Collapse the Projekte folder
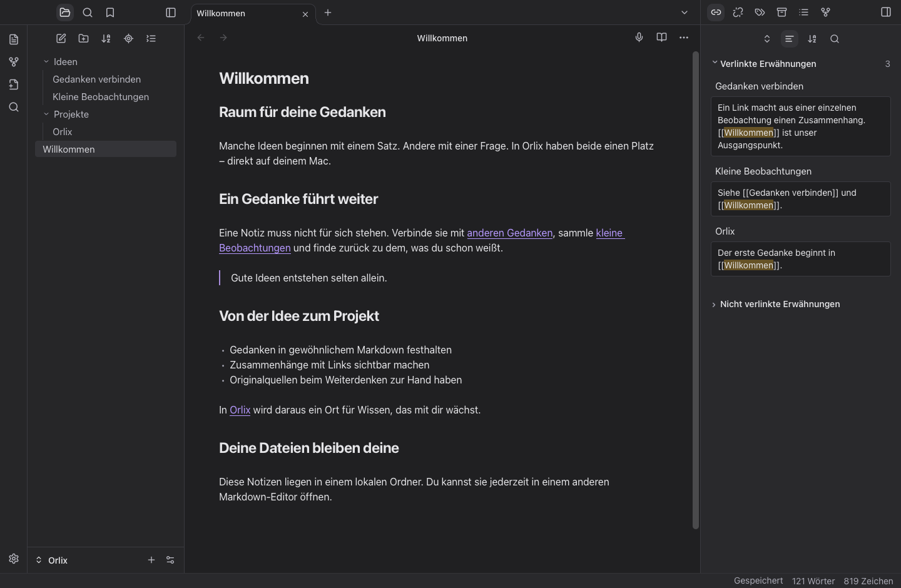Viewport: 901px width, 588px height. 46,114
